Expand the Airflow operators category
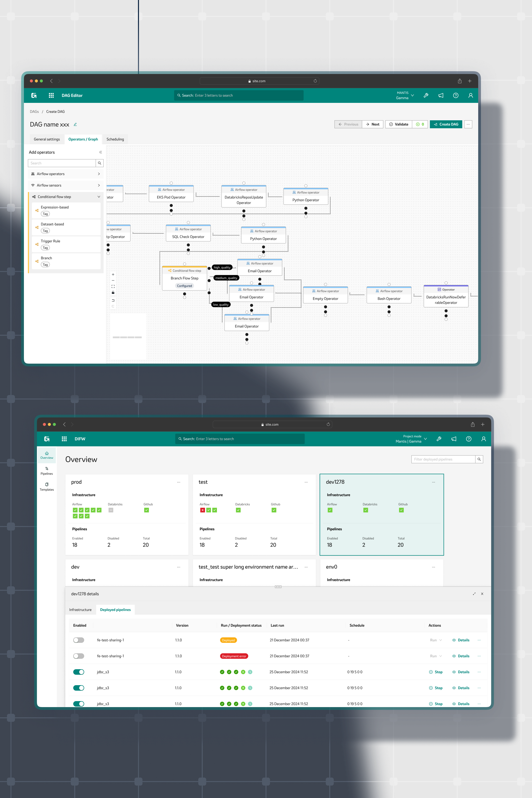 coord(99,174)
